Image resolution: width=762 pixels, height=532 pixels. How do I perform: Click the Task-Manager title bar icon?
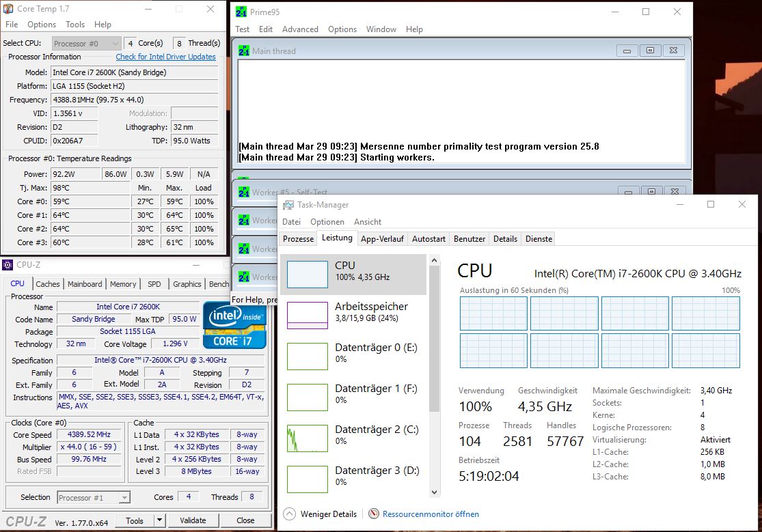point(288,205)
